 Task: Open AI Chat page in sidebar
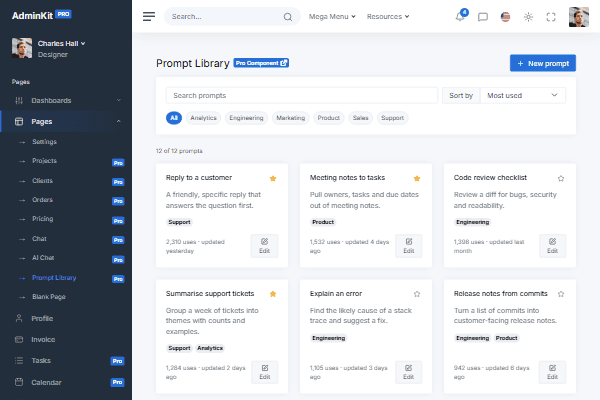(43, 258)
